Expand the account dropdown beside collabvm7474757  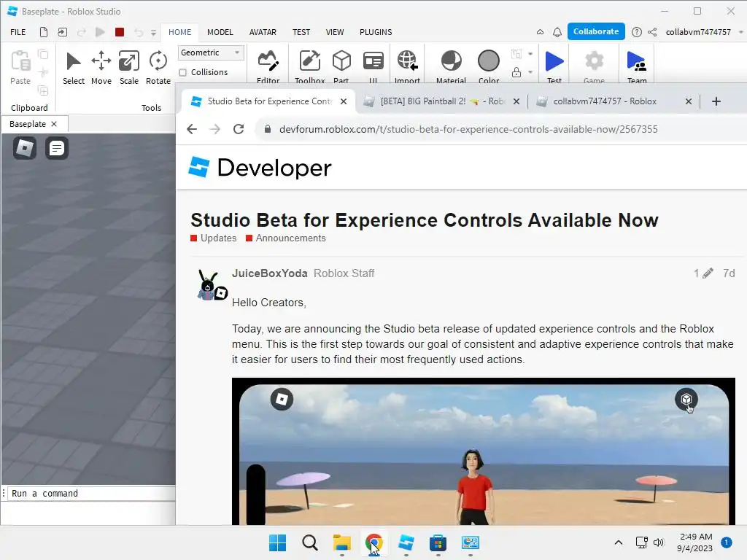coord(741,32)
